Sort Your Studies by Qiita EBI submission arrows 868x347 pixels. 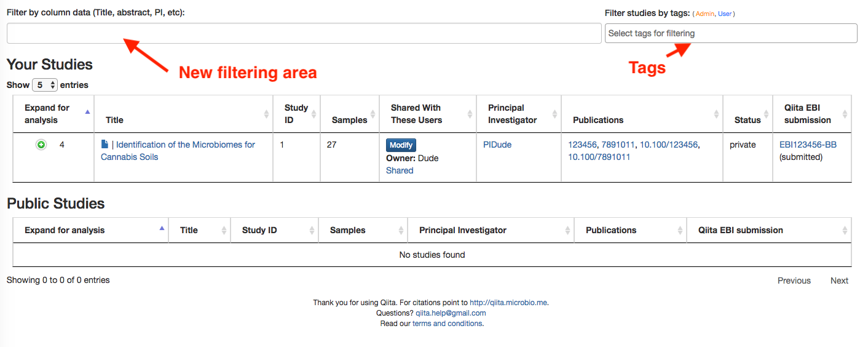click(845, 114)
